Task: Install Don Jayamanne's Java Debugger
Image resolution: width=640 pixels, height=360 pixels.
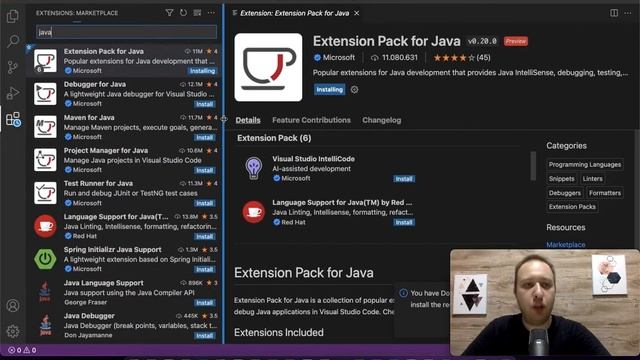Action: click(x=204, y=336)
